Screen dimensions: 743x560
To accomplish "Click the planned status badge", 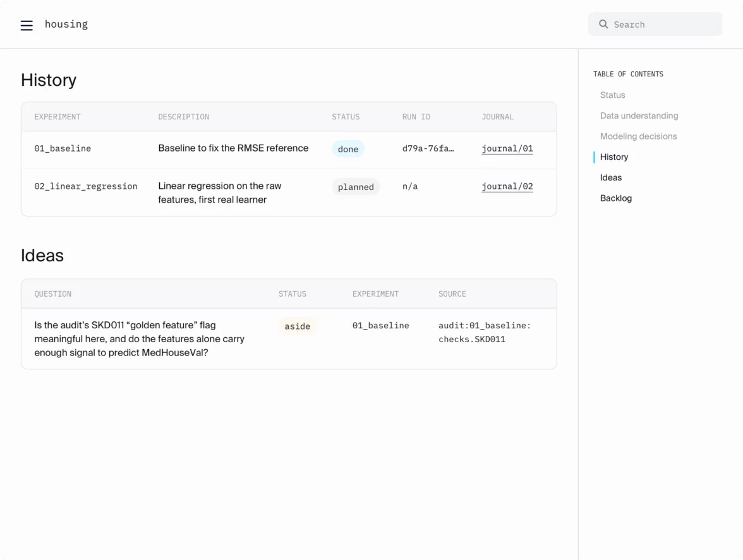I will tap(355, 187).
